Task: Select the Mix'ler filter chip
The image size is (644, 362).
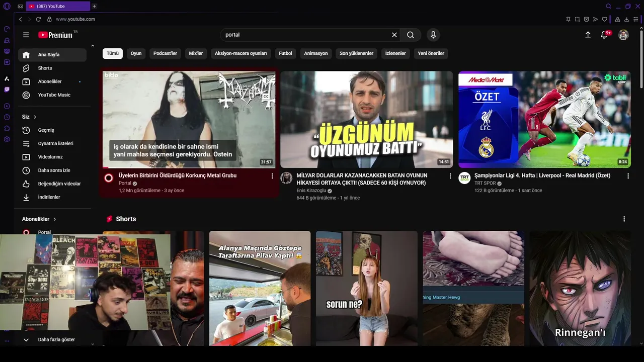Action: point(196,53)
